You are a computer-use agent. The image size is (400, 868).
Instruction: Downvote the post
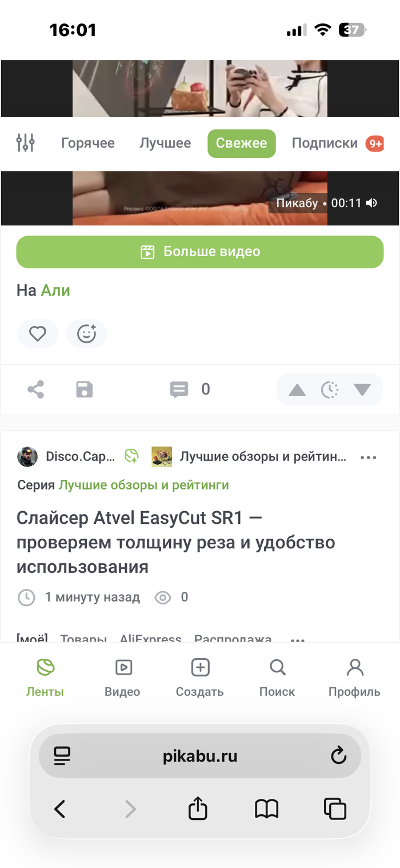362,390
